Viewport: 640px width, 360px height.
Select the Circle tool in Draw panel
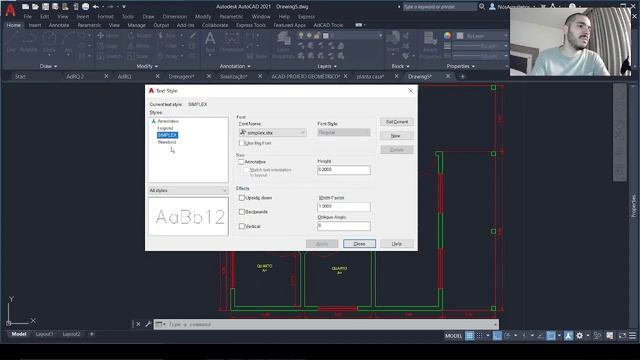point(49,43)
